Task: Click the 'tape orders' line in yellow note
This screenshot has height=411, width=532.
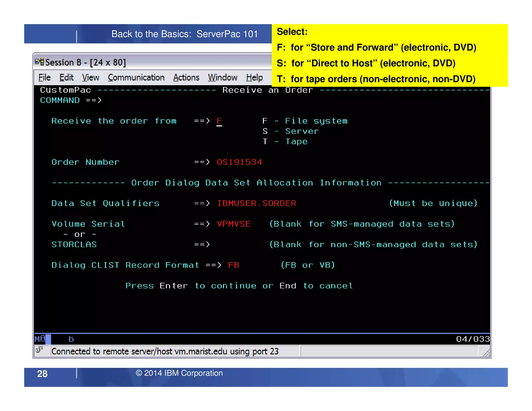Action: (376, 79)
